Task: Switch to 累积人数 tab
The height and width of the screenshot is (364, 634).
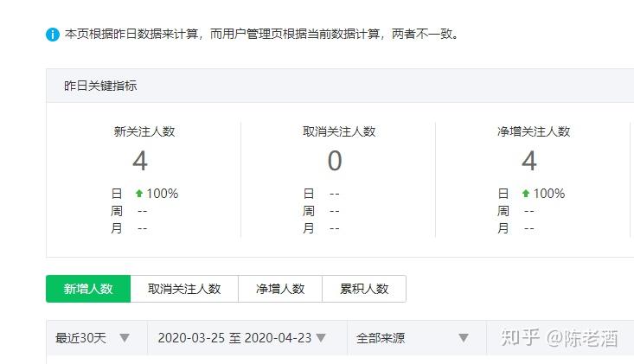Action: 364,289
